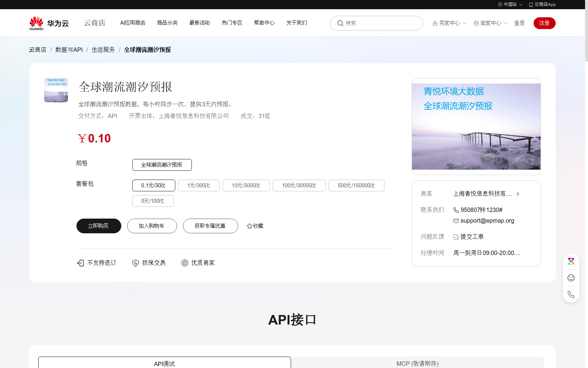Click the search magnifier icon

[340, 23]
